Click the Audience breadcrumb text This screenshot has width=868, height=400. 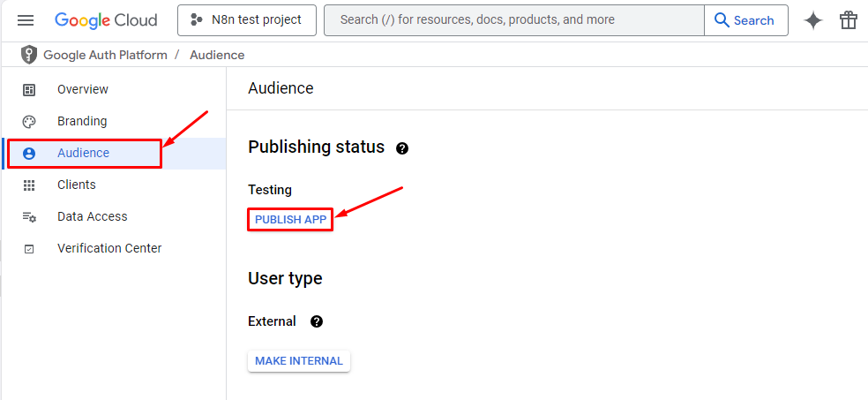tap(217, 55)
